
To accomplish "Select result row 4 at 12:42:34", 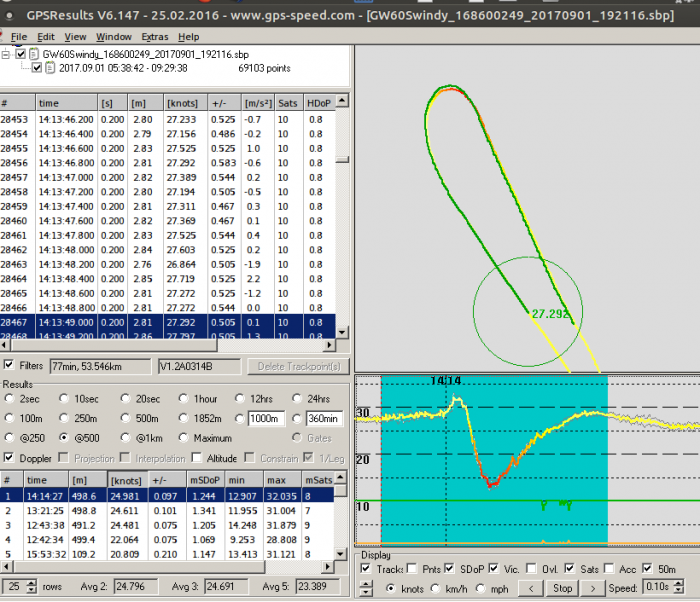I will [x=167, y=539].
